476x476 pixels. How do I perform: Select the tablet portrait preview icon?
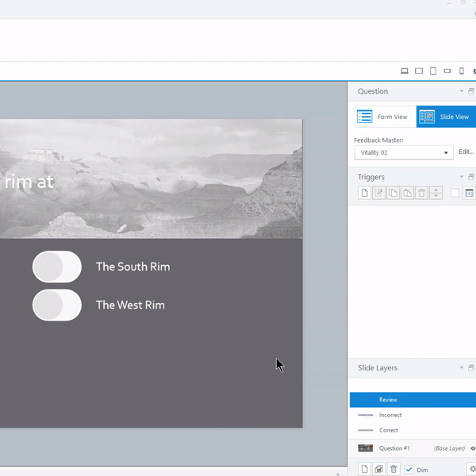point(433,71)
